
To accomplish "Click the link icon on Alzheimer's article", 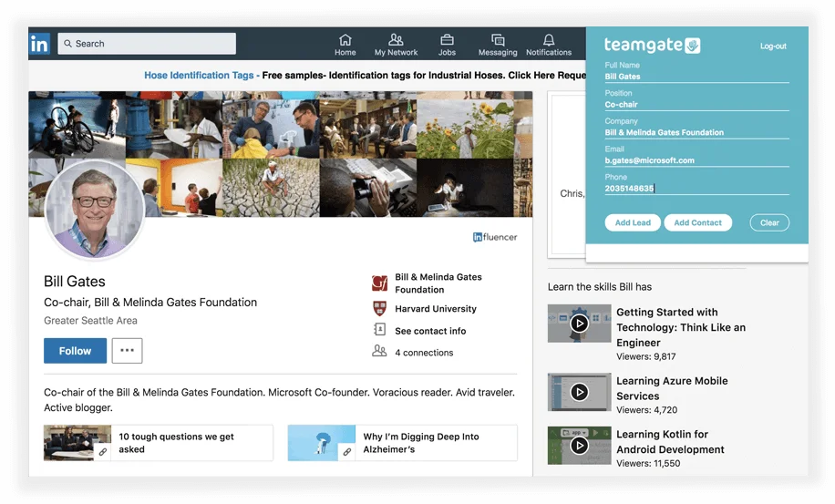I will tap(346, 452).
